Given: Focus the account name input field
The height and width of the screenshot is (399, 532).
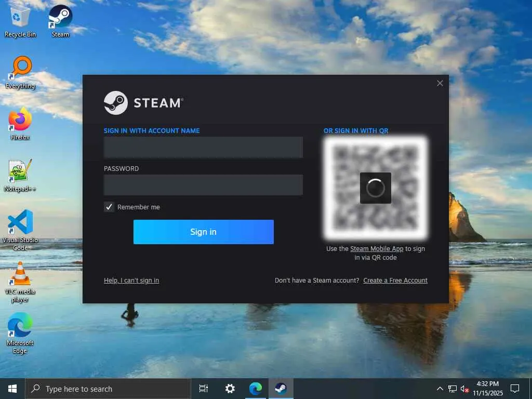Looking at the screenshot, I should point(203,147).
